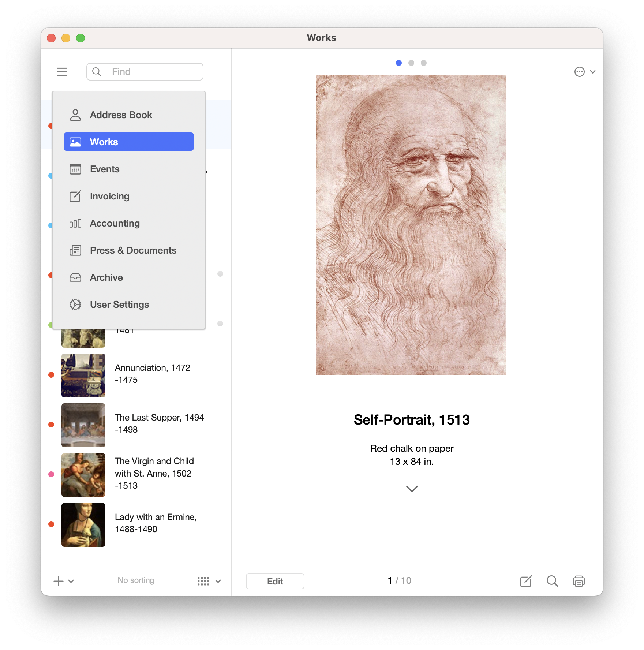Open the Archive section
Image resolution: width=644 pixels, height=650 pixels.
tap(106, 277)
